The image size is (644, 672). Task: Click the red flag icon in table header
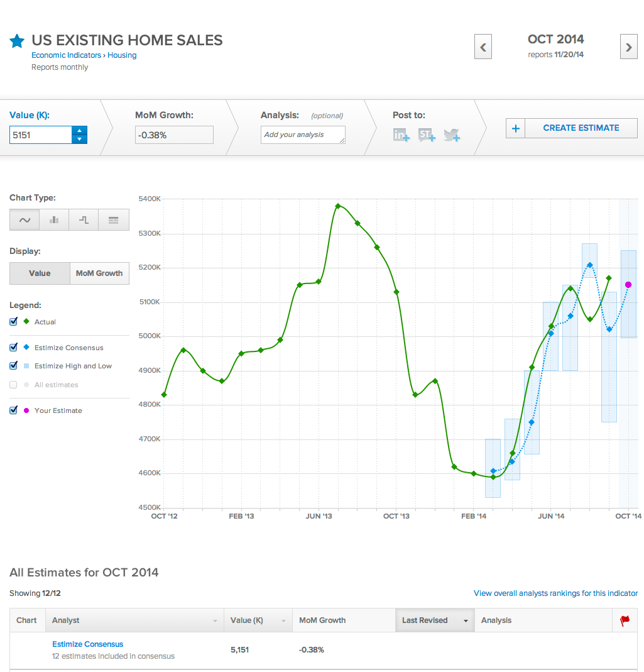[624, 620]
